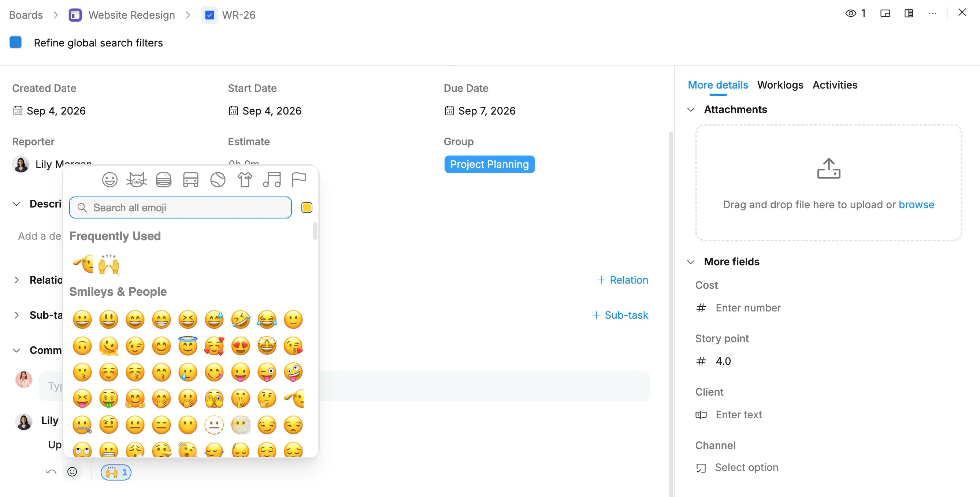Viewport: 980px width, 497px height.
Task: Select the money-mouth face emoji
Action: pyautogui.click(x=109, y=399)
